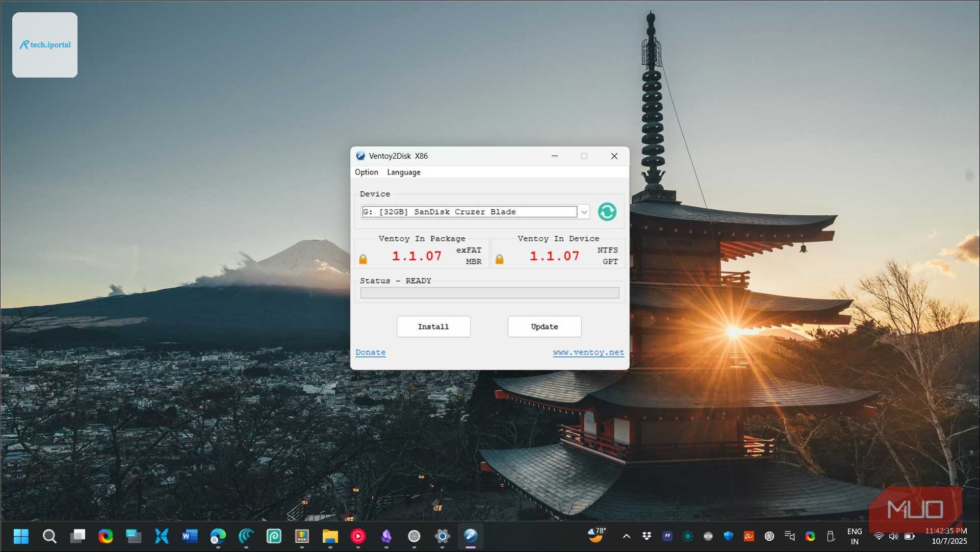Open the Donate link

click(x=371, y=353)
